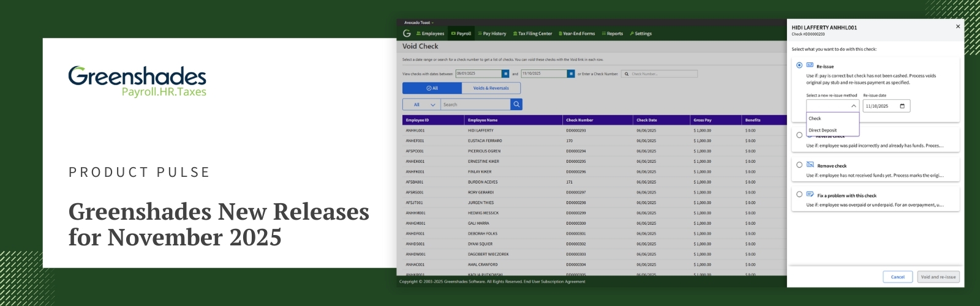Click HEDWIG MESSICK row name
Image resolution: width=980 pixels, height=306 pixels.
[483, 213]
